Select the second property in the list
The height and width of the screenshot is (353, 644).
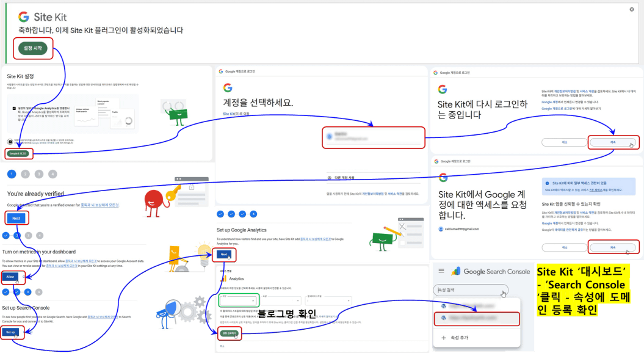(476, 318)
